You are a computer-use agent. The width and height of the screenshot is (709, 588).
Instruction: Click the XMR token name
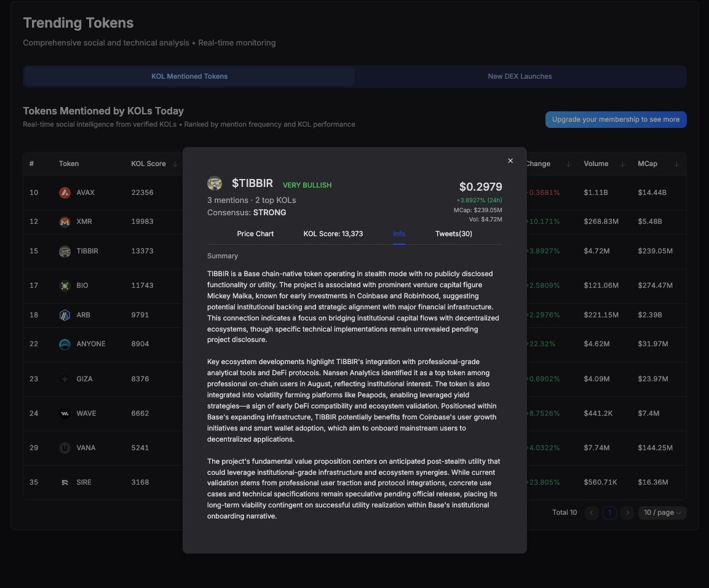(84, 221)
